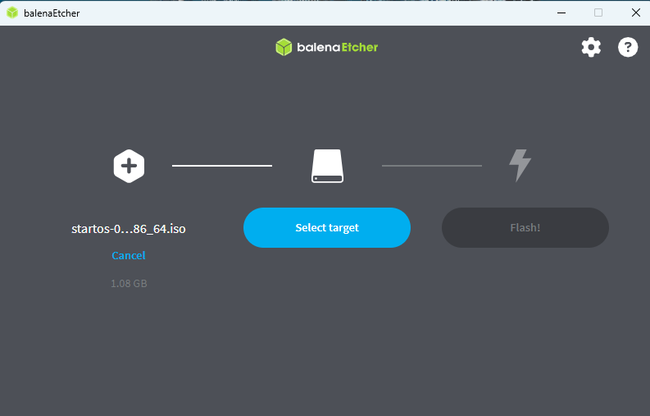Minimize the balenaEtcher window
The height and width of the screenshot is (416, 650).
coord(561,13)
